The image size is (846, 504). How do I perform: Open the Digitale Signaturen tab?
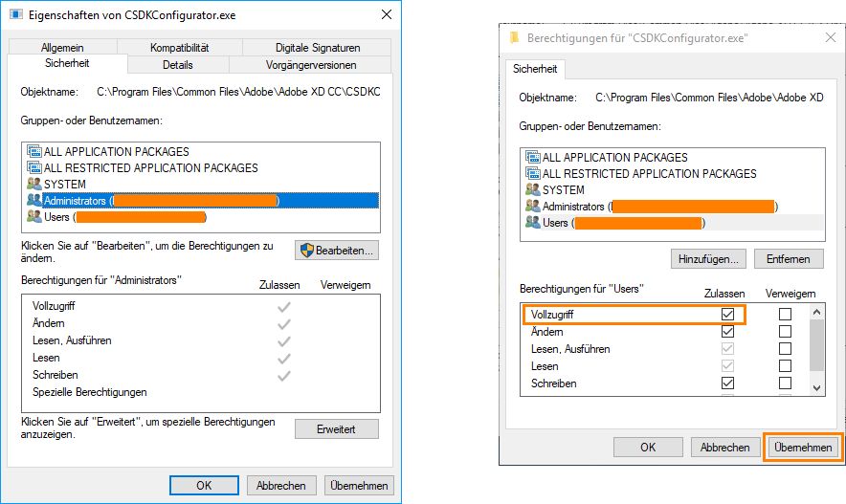click(x=317, y=47)
